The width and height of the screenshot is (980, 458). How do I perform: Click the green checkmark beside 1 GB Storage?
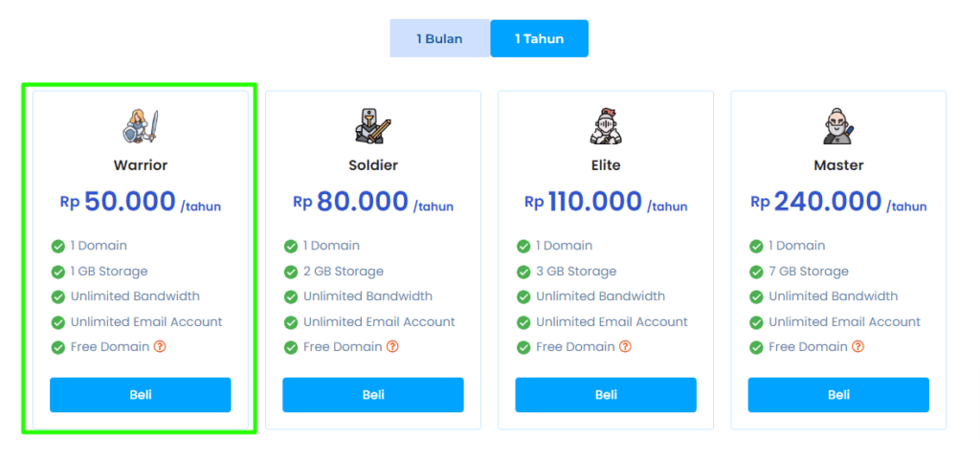pyautogui.click(x=57, y=272)
